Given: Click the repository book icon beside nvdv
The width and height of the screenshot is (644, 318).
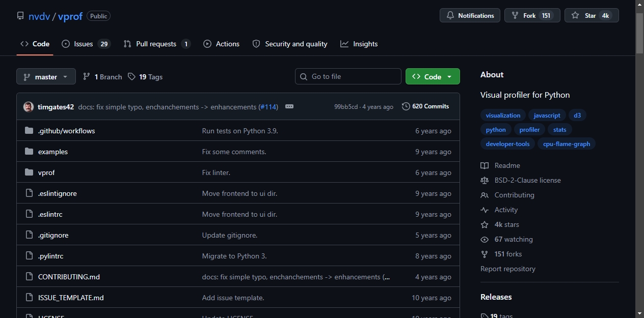Looking at the screenshot, I should click(20, 16).
